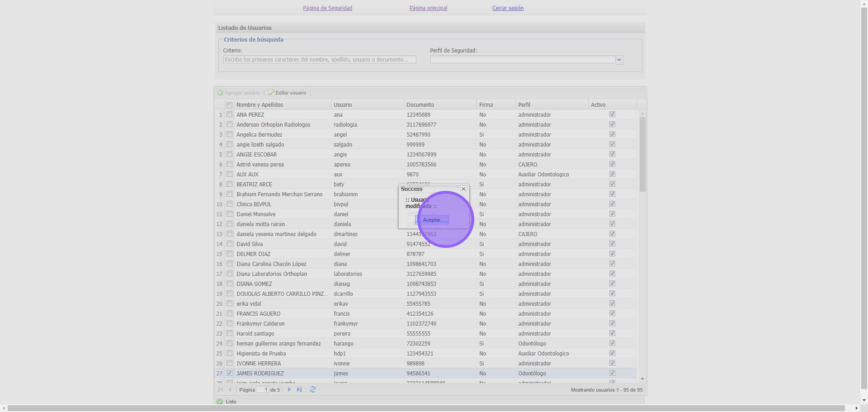Open the Perfil de Seguridad dropdown
868x412 pixels.
(x=619, y=60)
